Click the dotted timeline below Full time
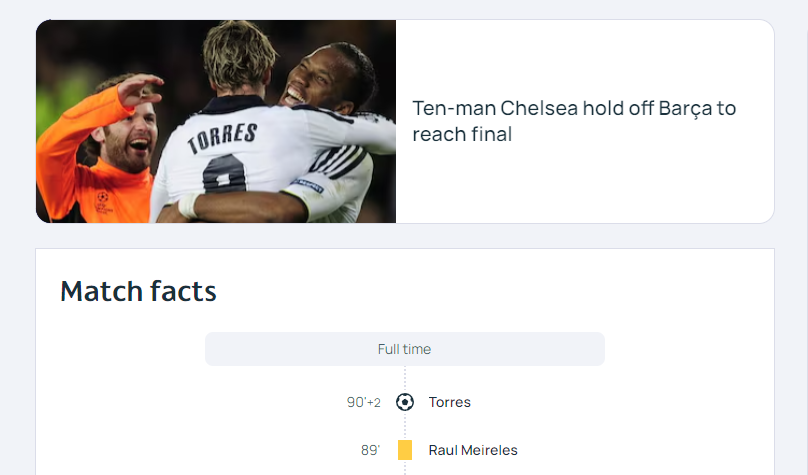 405,377
